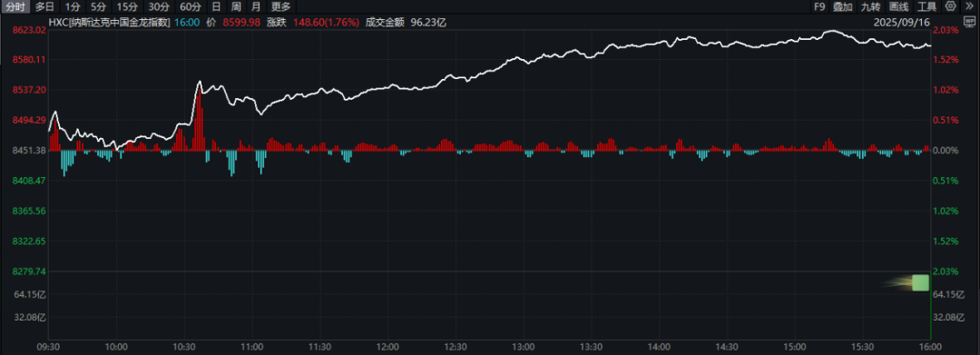Screen dimensions: 980x355
Task: Switch to the 60分 chart
Action: point(190,7)
